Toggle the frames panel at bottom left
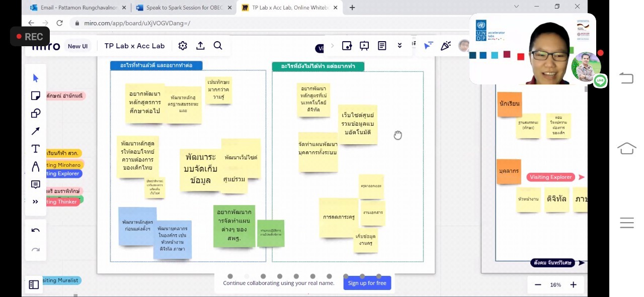This screenshot has width=644, height=297. click(34, 285)
